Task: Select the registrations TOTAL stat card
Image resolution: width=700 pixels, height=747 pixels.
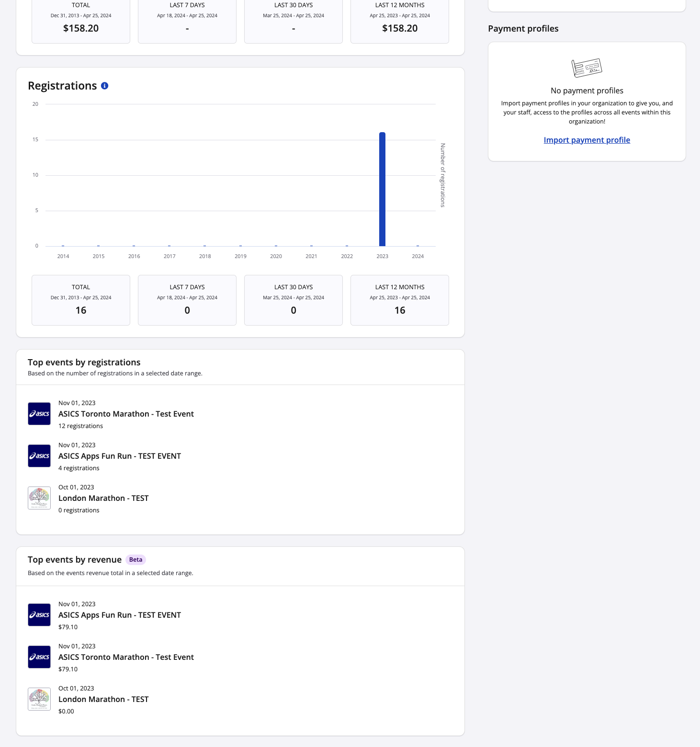Action: 81,300
